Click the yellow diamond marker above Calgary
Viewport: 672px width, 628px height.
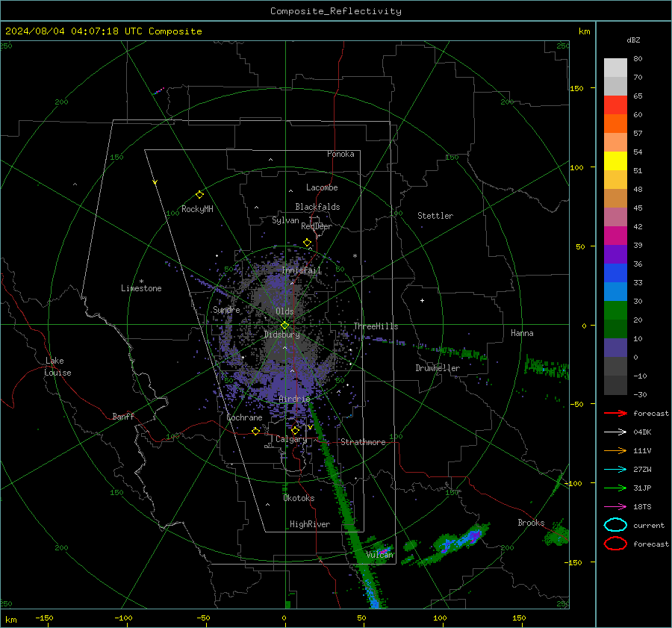pyautogui.click(x=295, y=430)
